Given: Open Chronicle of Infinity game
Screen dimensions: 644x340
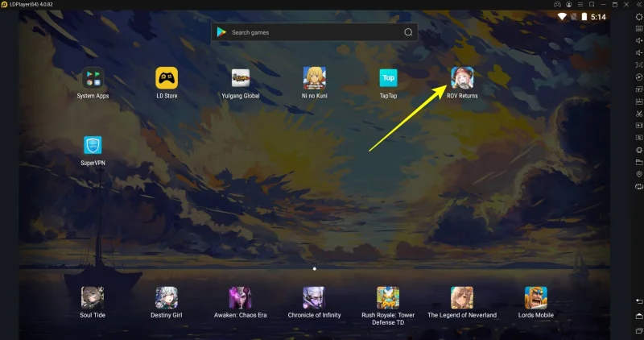Looking at the screenshot, I should click(x=314, y=297).
